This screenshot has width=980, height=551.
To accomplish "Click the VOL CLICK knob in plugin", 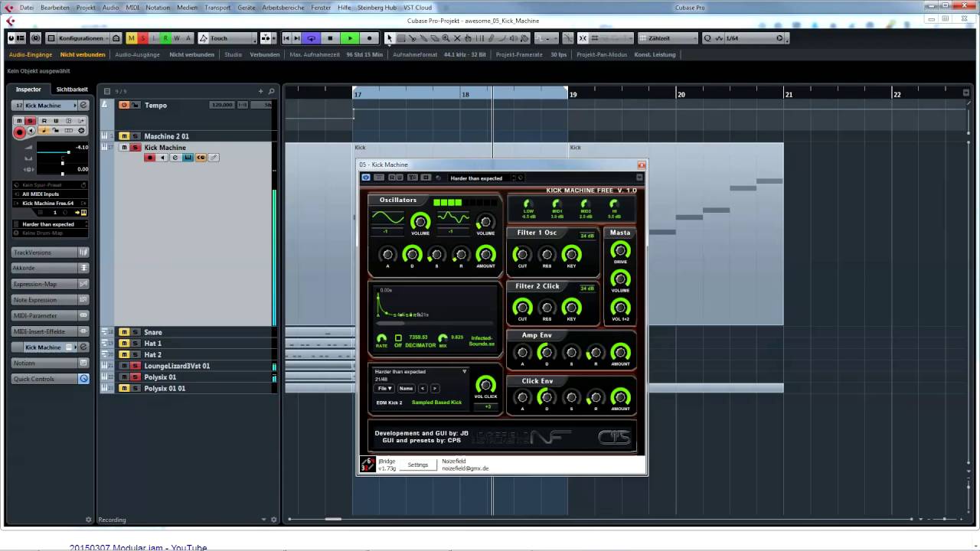I will 485,384.
